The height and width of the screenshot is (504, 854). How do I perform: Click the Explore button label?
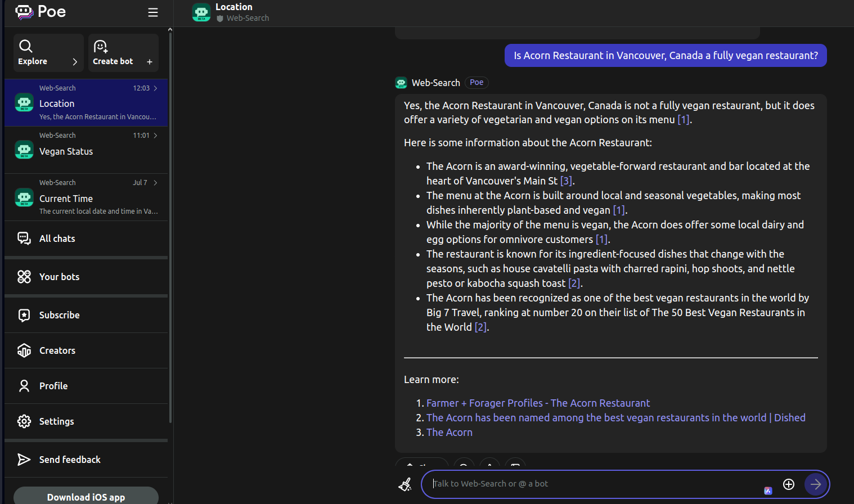[x=33, y=61]
